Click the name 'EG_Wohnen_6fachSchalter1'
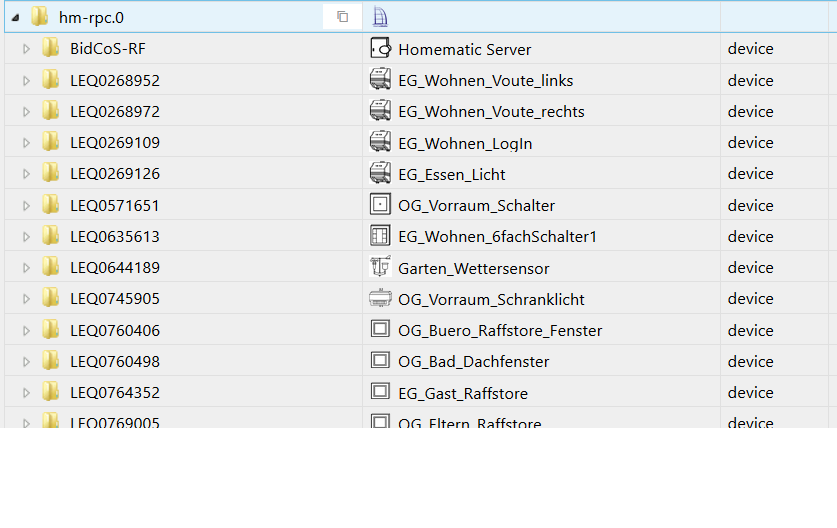The width and height of the screenshot is (837, 528). click(497, 237)
